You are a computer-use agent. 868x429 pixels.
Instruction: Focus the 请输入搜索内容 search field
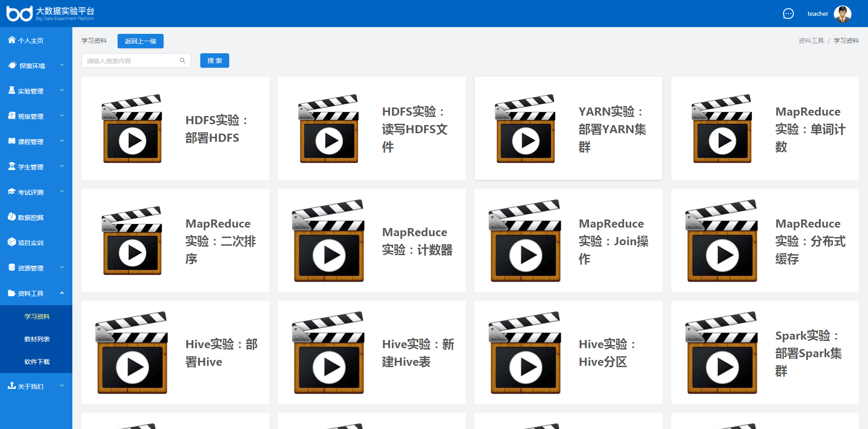click(x=131, y=61)
